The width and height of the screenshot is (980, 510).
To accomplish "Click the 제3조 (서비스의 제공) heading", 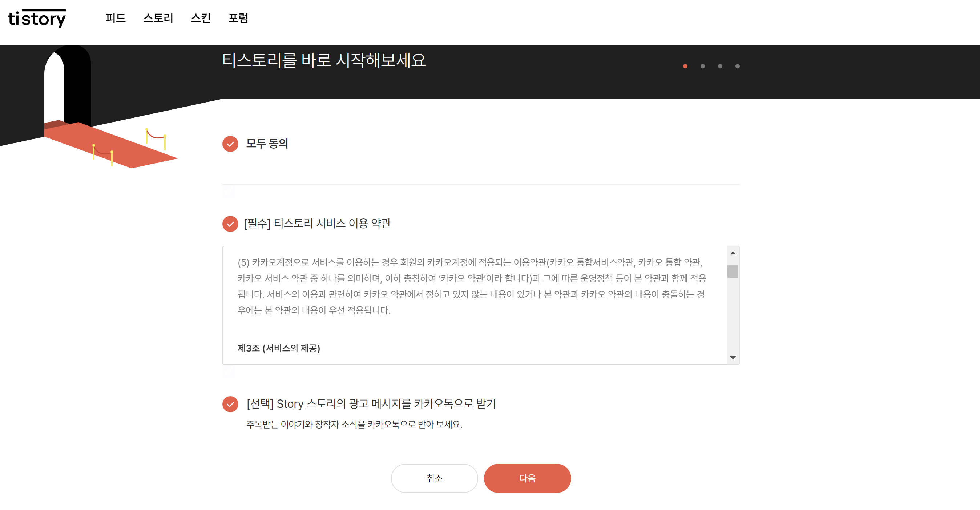I will 279,348.
